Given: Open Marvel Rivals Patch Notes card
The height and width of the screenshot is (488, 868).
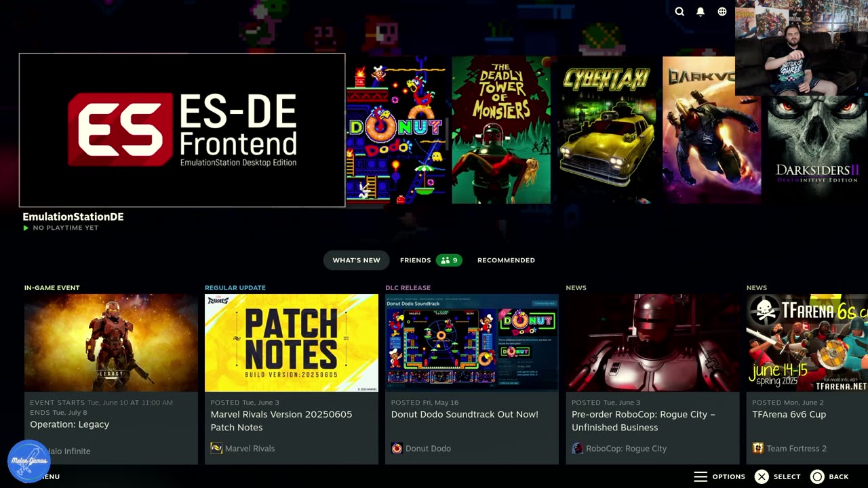Looking at the screenshot, I should click(x=292, y=379).
